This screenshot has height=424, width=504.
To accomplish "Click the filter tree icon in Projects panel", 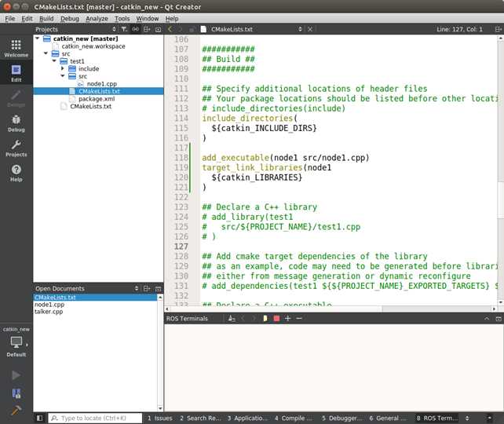I will (124, 29).
